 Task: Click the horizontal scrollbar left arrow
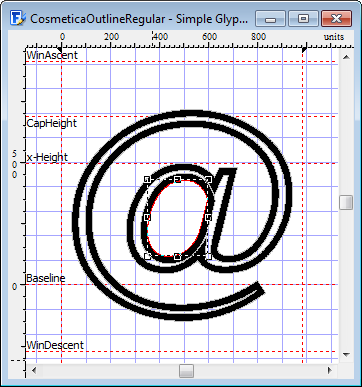coord(34,370)
